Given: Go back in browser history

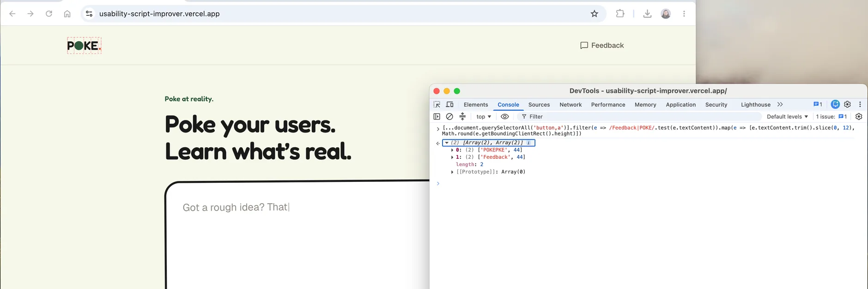Looking at the screenshot, I should [12, 14].
